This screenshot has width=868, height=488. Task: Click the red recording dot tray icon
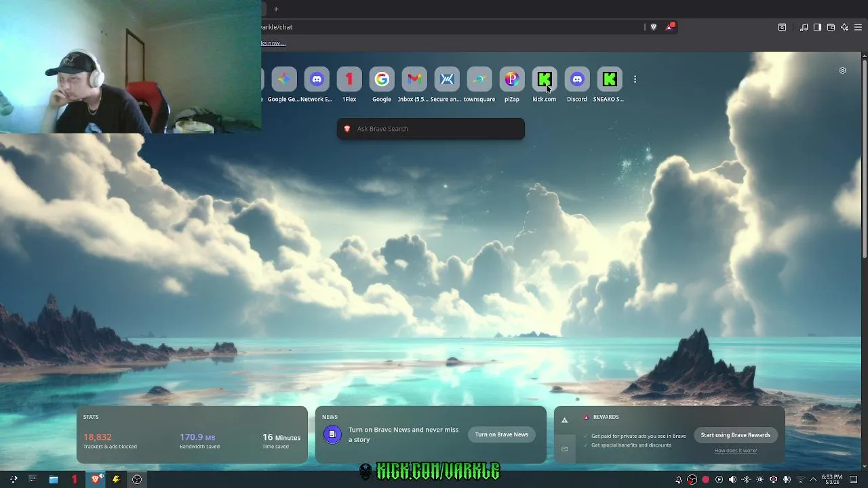705,480
